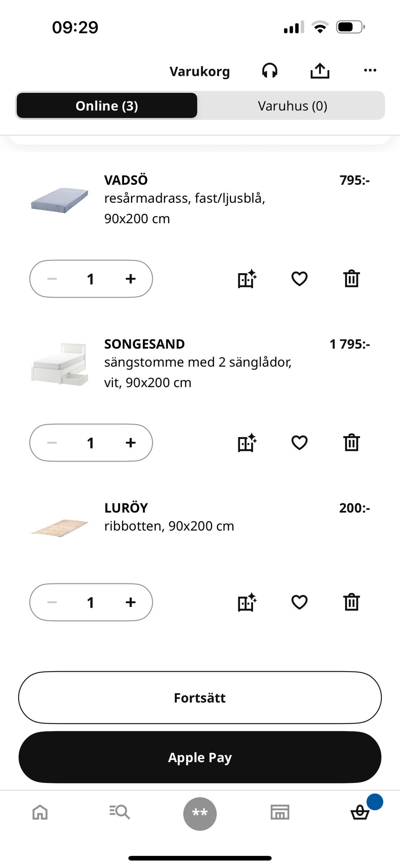
Task: Open store tab in bottom navigation
Action: point(280,813)
